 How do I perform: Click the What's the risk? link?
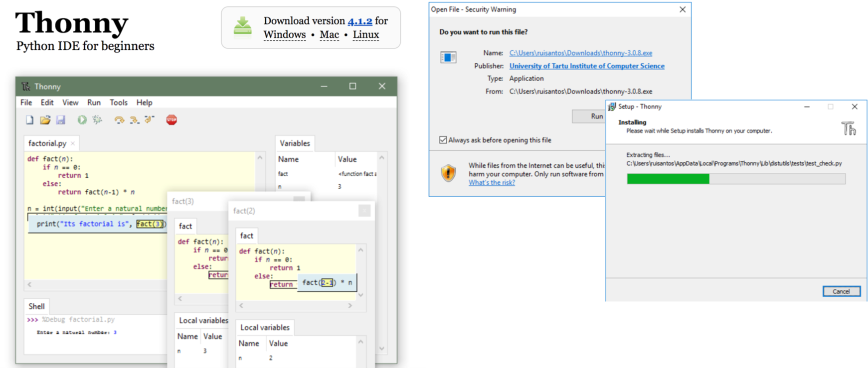492,183
